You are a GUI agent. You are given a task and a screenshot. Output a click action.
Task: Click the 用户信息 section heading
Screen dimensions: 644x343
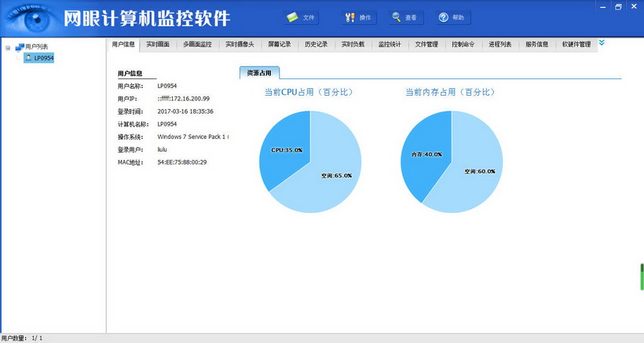pyautogui.click(x=130, y=74)
